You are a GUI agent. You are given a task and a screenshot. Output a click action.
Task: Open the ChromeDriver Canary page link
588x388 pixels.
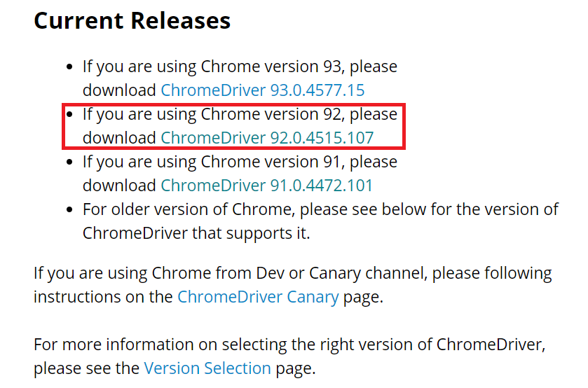coord(258,296)
